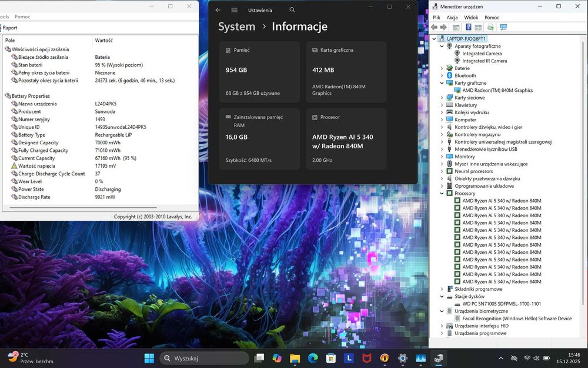Open Microsoft Store from the taskbar
The height and width of the screenshot is (368, 588).
click(330, 358)
